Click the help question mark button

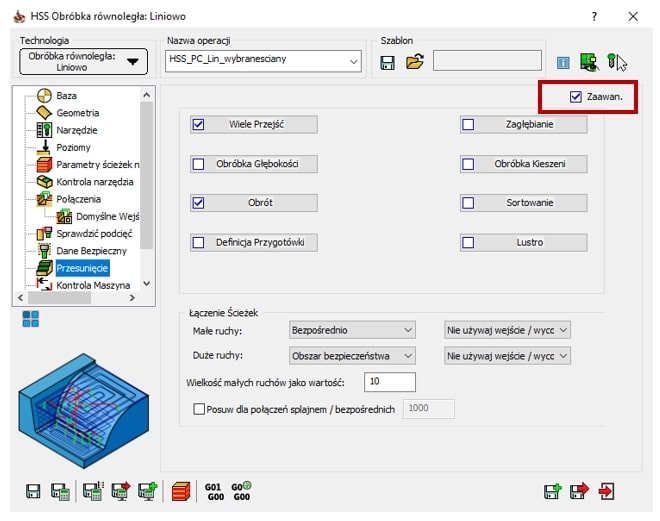coord(594,17)
